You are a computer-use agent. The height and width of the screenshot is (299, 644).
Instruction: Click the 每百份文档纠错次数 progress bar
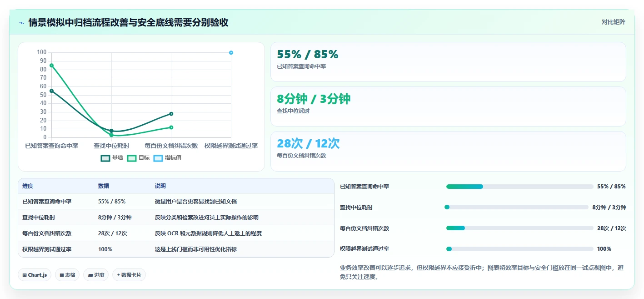click(x=519, y=228)
